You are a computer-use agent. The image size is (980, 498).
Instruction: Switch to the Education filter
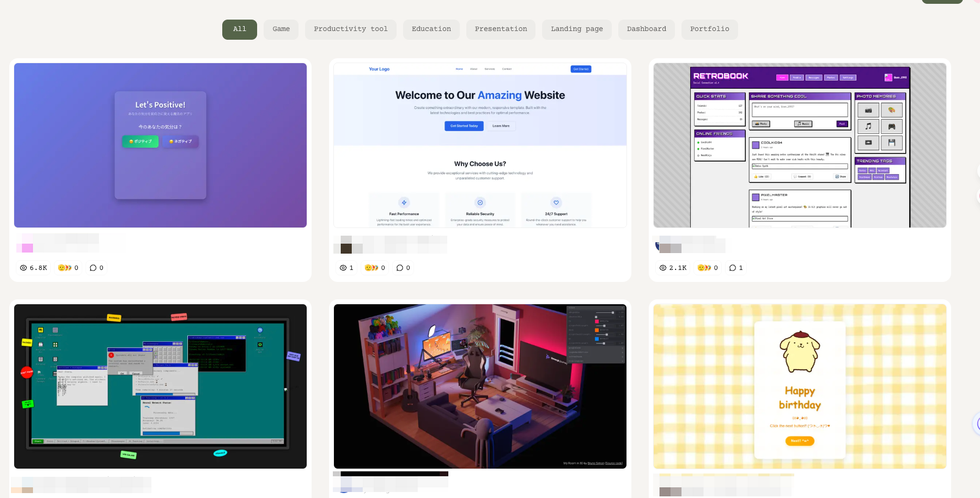point(431,29)
